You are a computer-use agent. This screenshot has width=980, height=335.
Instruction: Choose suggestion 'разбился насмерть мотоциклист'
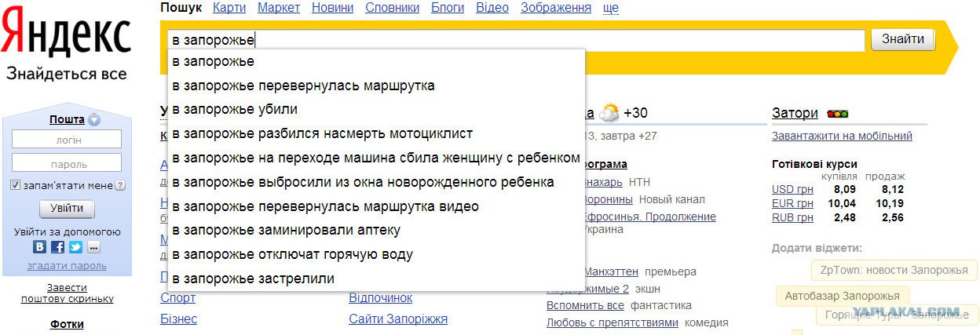pos(376,133)
